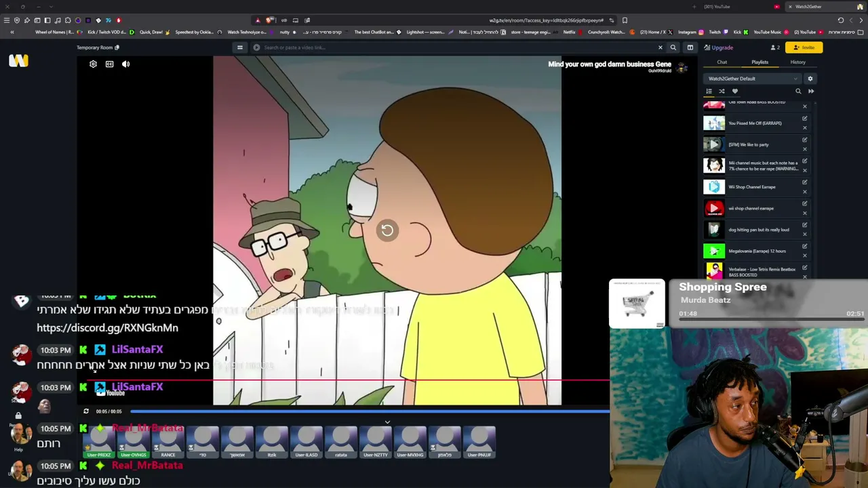Screen dimensions: 868x488
Task: Expand hidden bookmarks double chevron
Action: [12, 32]
